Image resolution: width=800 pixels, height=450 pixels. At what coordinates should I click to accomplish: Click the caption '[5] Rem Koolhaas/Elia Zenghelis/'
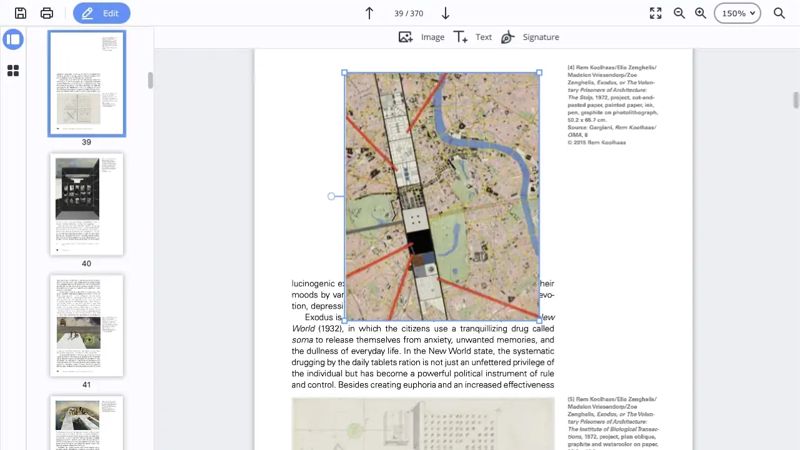pos(612,399)
